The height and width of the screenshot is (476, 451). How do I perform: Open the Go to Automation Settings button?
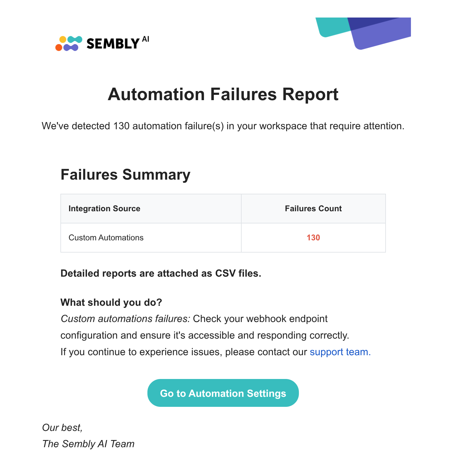pos(223,393)
